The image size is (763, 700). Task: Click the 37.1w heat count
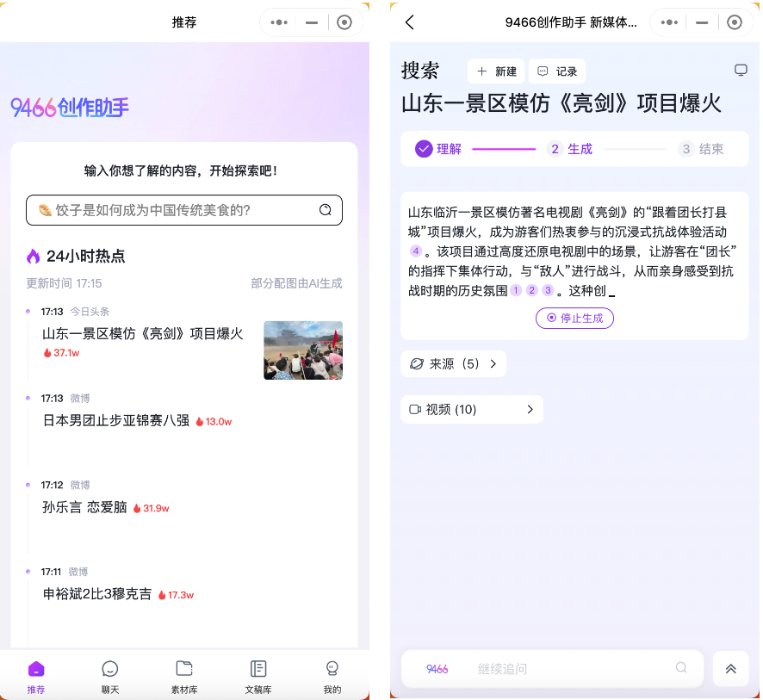click(61, 353)
